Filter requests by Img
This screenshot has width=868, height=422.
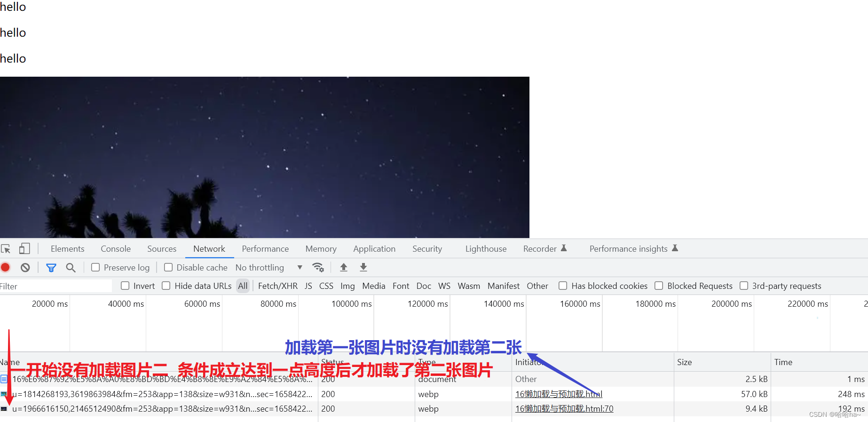tap(347, 286)
